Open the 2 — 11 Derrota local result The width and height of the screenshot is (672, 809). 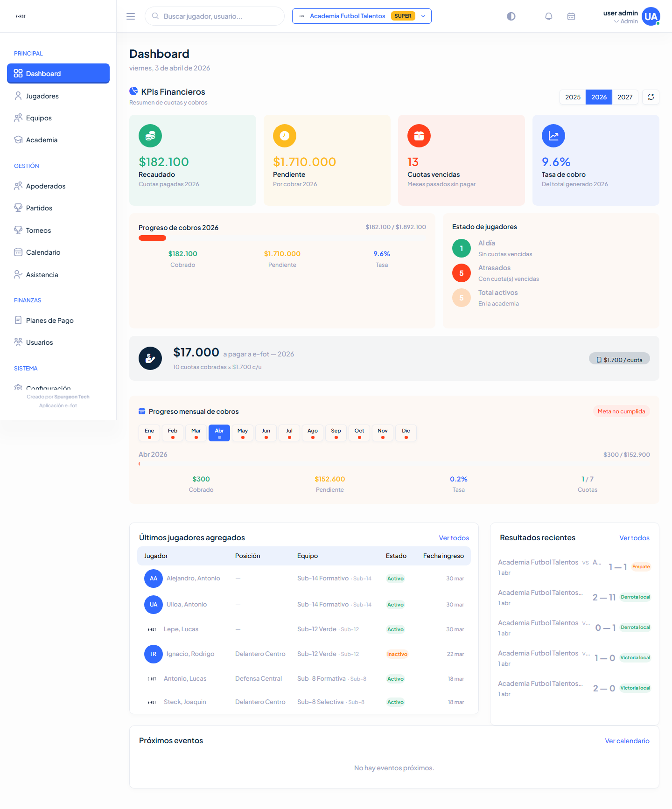coord(574,597)
